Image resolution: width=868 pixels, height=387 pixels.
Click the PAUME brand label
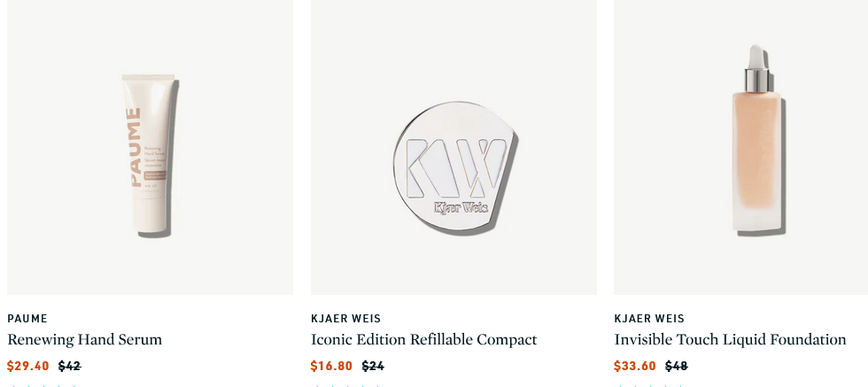tap(27, 319)
